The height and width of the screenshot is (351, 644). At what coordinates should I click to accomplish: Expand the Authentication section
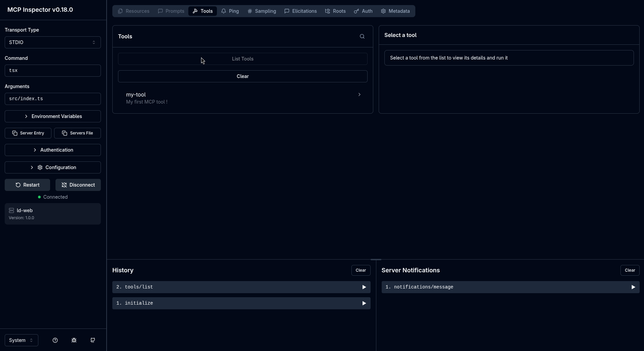(52, 150)
